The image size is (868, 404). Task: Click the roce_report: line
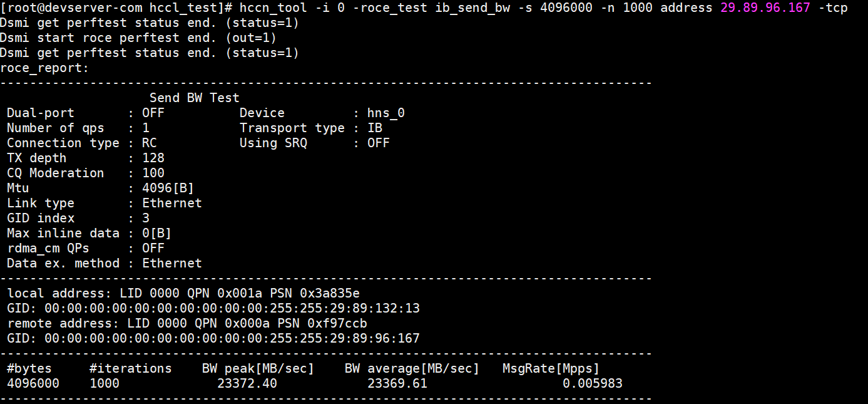45,68
